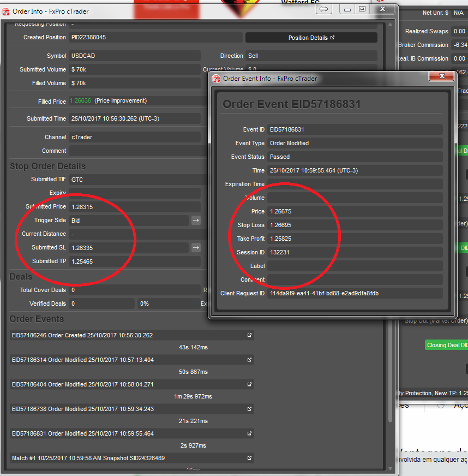Open Position Details for PID22388045
The image size is (468, 476).
coord(311,38)
